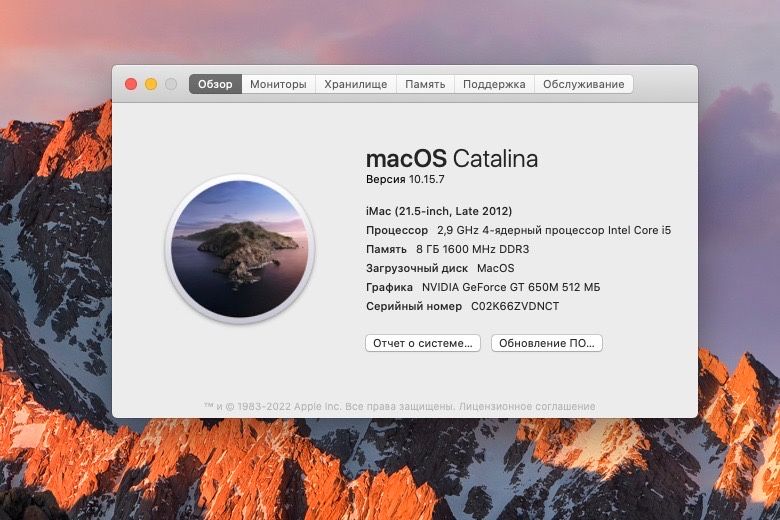Click the serial number C02K66ZVDNCT

pyautogui.click(x=515, y=307)
